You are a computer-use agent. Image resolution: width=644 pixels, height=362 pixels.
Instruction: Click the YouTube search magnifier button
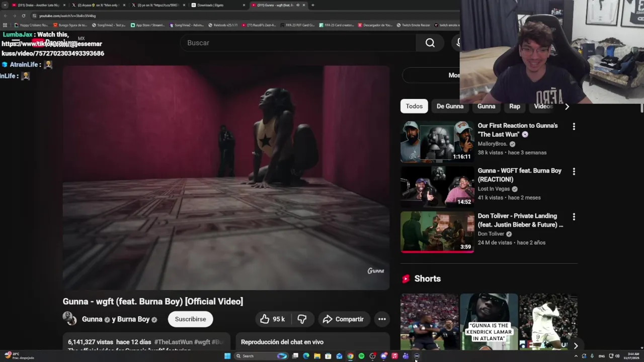click(x=430, y=43)
